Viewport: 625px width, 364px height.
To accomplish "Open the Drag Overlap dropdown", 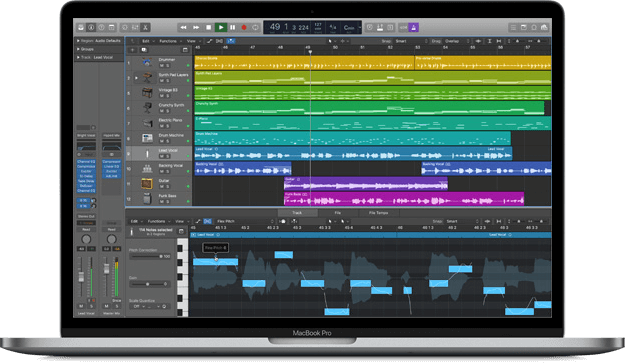I will [x=457, y=41].
